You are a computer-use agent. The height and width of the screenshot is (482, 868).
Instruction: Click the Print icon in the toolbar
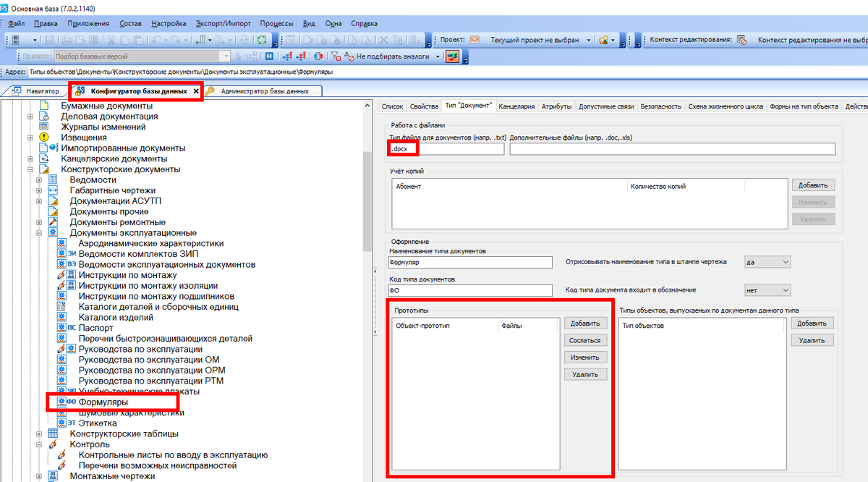pos(67,40)
